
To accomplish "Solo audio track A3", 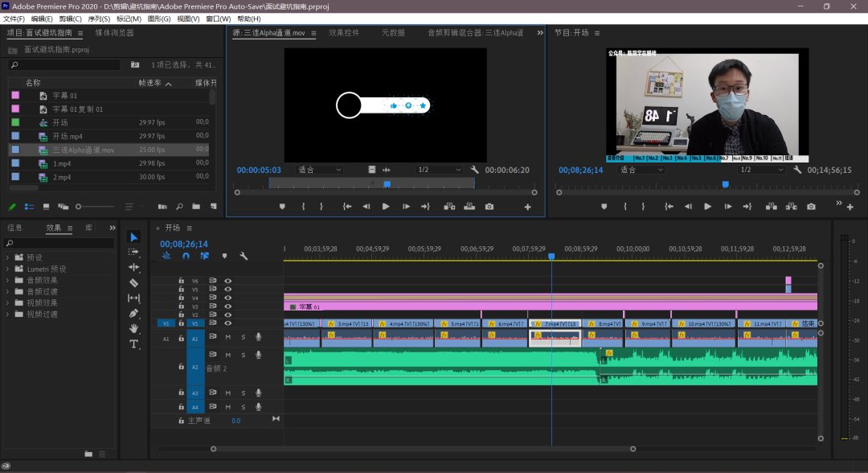I will tap(244, 393).
